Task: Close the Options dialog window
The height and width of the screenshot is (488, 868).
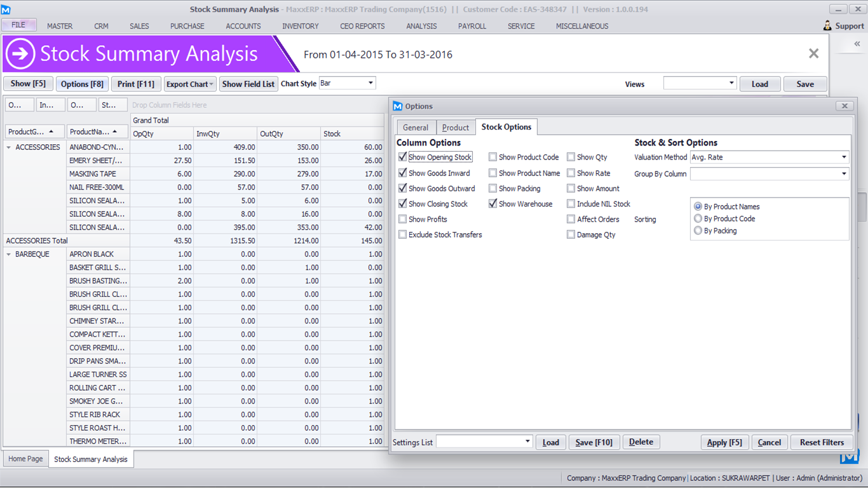Action: click(844, 106)
